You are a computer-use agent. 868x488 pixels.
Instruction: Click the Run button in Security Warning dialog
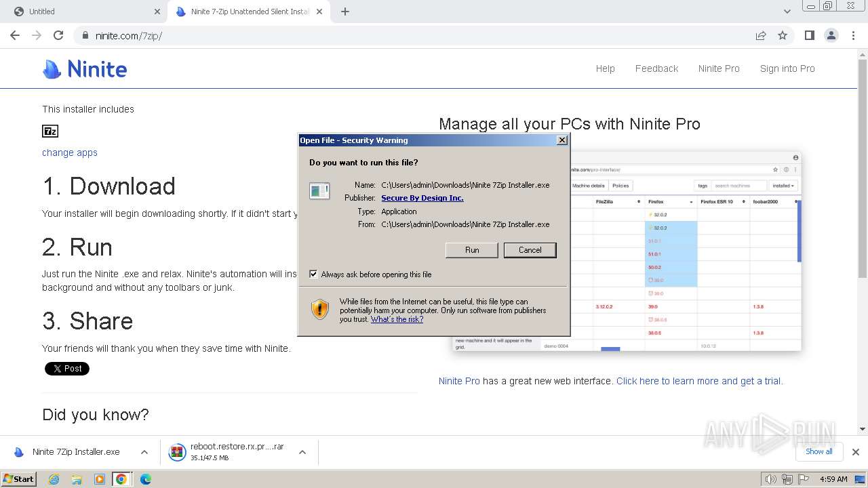(472, 250)
